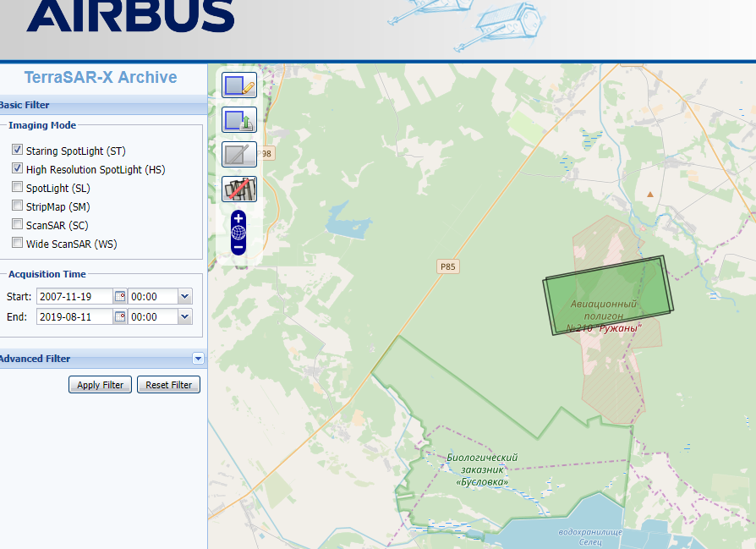Enable Wide ScanSAR (WS) imaging mode

pyautogui.click(x=18, y=243)
